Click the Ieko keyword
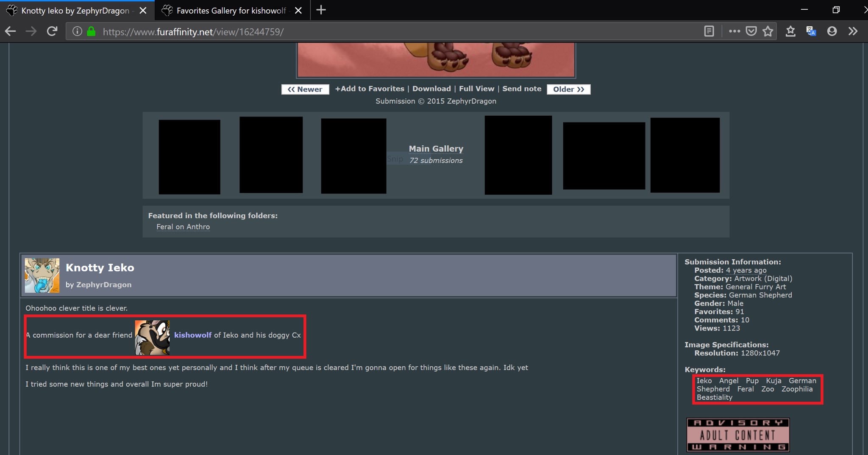Screen dimensions: 868x455 tap(704, 380)
